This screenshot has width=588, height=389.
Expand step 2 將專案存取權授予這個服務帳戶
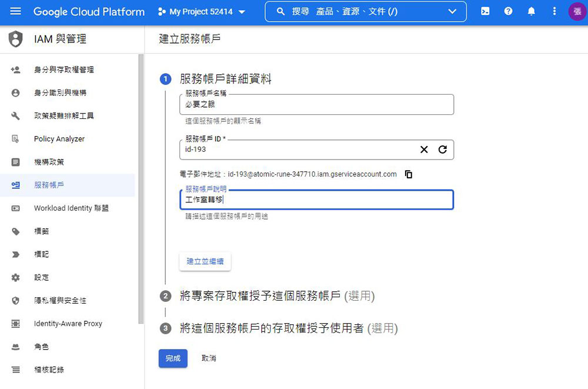(277, 296)
